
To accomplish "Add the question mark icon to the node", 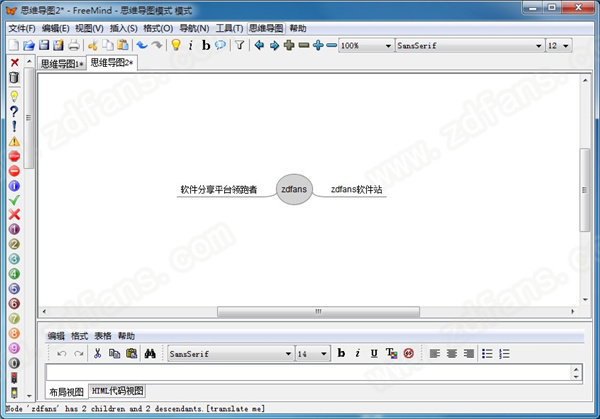I will tap(14, 111).
